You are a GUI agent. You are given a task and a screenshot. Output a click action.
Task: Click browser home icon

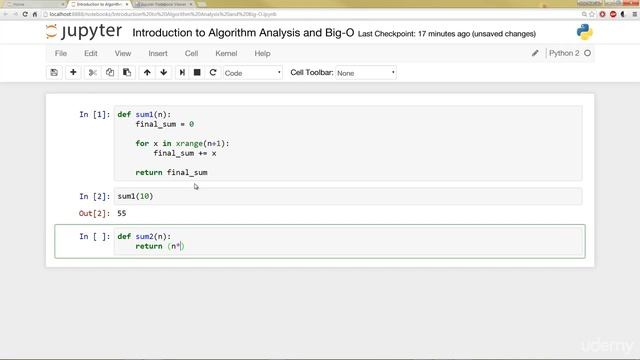coord(35,14)
